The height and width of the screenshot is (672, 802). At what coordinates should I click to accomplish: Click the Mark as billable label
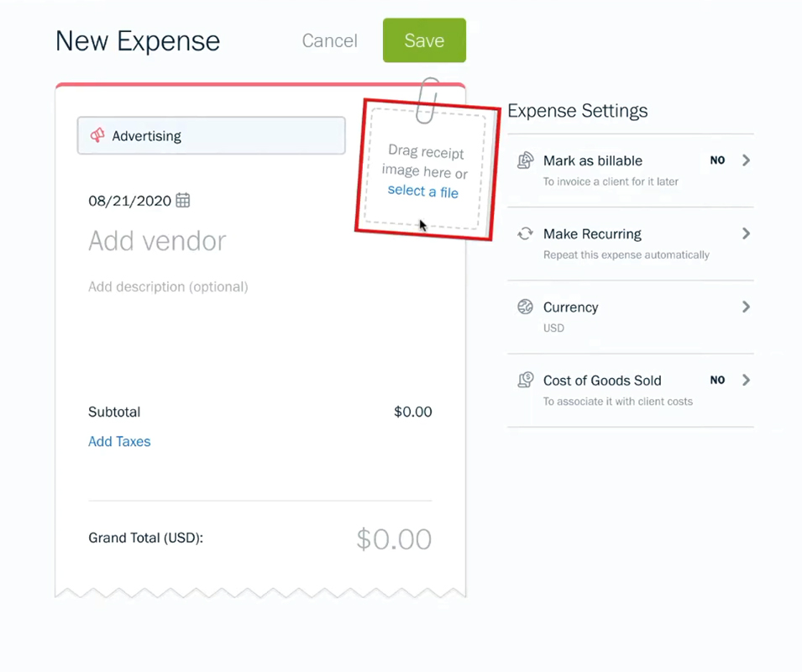[x=593, y=160]
